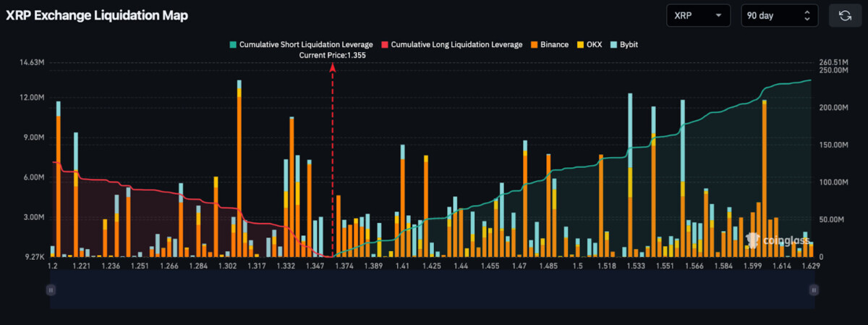Click the green Cumulative Short legend swatch

pyautogui.click(x=233, y=45)
